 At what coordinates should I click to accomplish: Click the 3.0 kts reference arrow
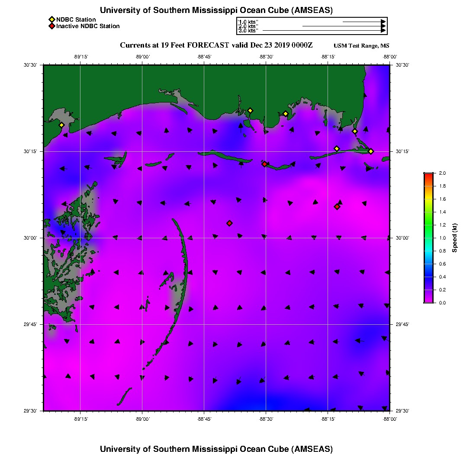(324, 31)
